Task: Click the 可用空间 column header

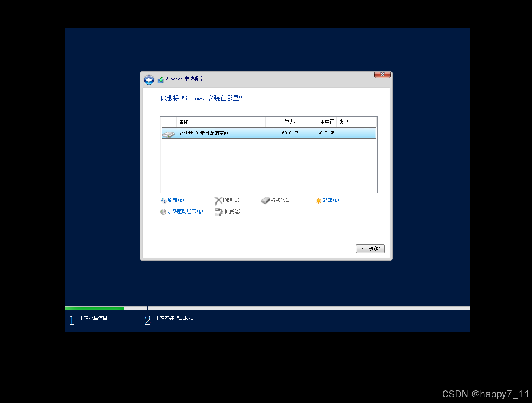Action: 319,122
